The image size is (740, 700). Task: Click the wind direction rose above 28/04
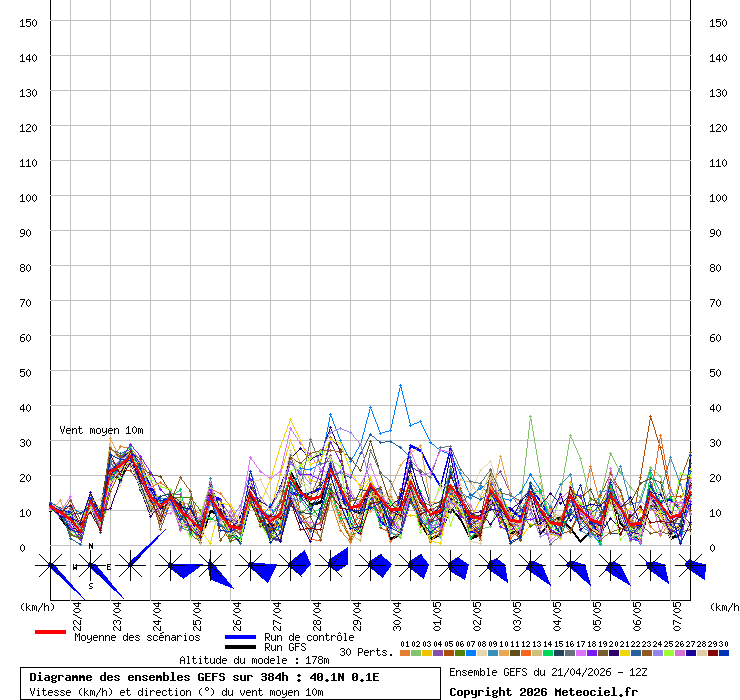(x=330, y=565)
